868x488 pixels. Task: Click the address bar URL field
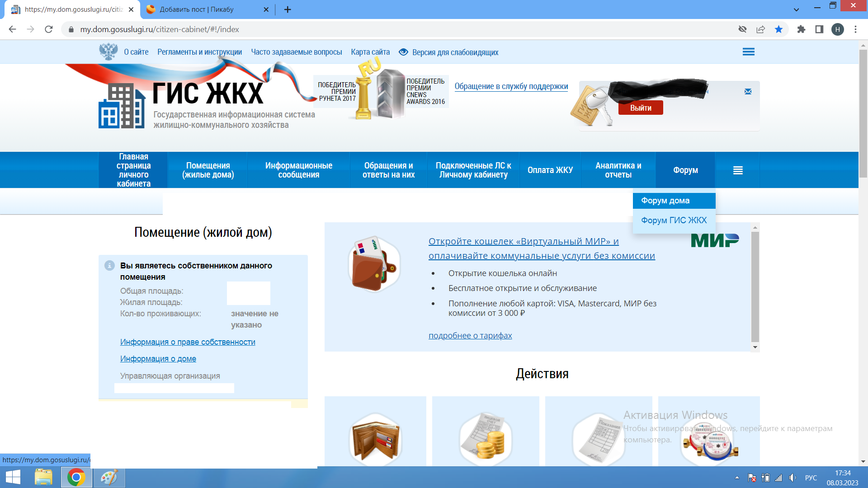click(x=398, y=29)
